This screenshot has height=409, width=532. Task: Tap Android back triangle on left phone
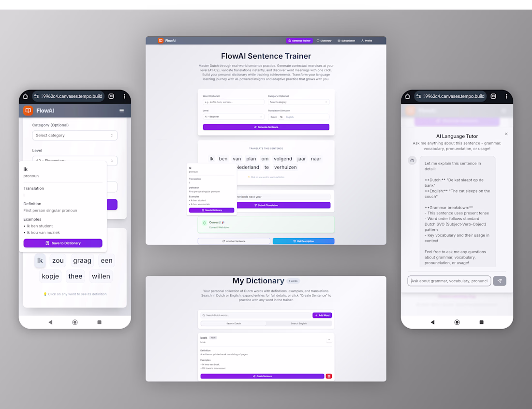pyautogui.click(x=50, y=322)
